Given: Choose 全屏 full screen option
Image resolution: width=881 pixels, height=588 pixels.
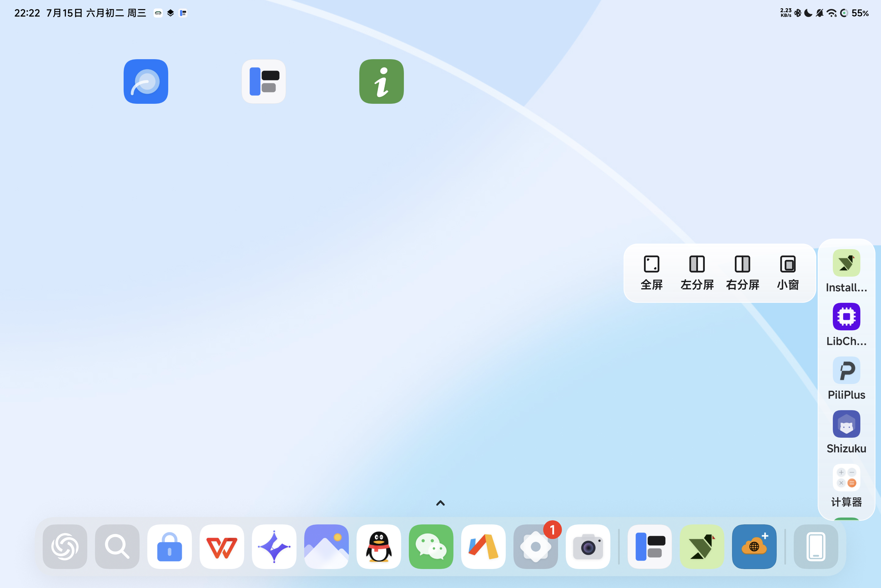Looking at the screenshot, I should click(x=651, y=273).
